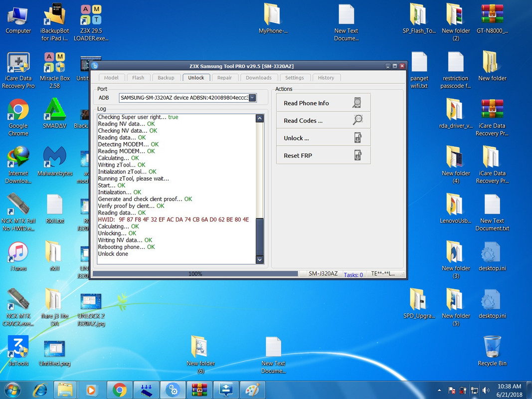Open Internet Explorer from taskbar
Viewport: 532px width, 399px height.
40,390
